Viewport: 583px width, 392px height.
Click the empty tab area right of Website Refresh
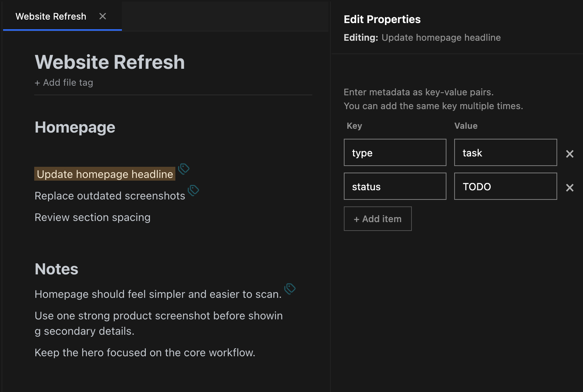(x=223, y=16)
